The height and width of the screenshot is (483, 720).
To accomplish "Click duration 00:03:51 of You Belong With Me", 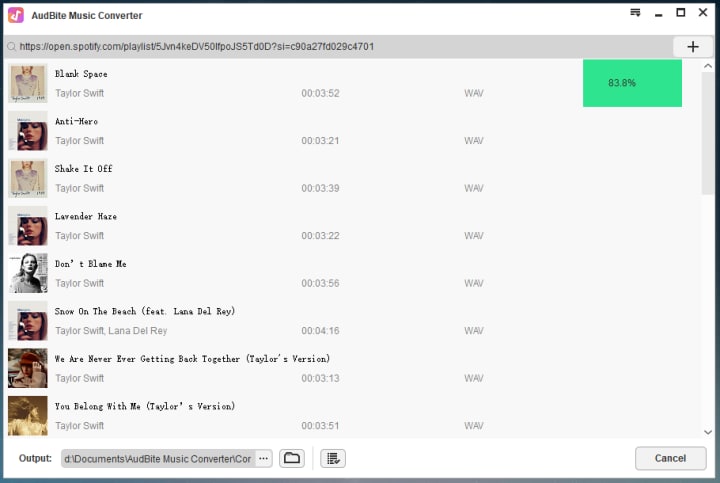I will [320, 426].
